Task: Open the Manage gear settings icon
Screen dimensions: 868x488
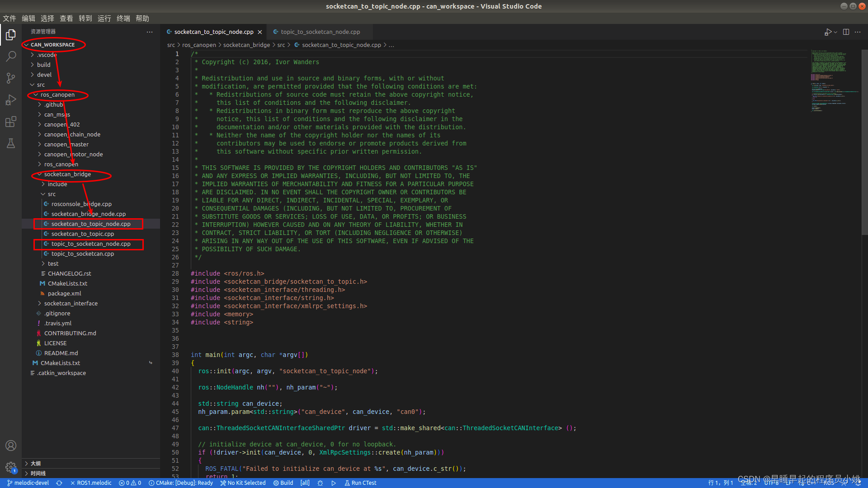Action: pyautogui.click(x=10, y=467)
